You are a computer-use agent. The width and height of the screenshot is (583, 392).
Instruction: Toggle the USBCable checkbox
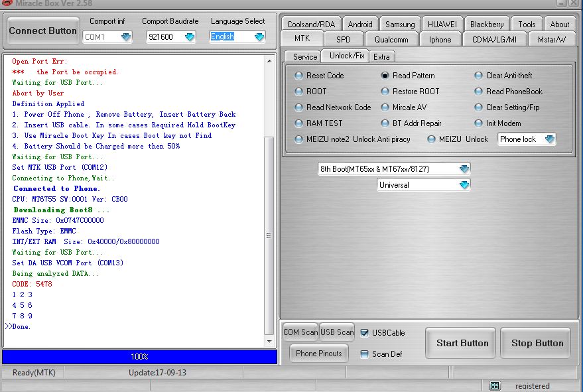(x=364, y=333)
